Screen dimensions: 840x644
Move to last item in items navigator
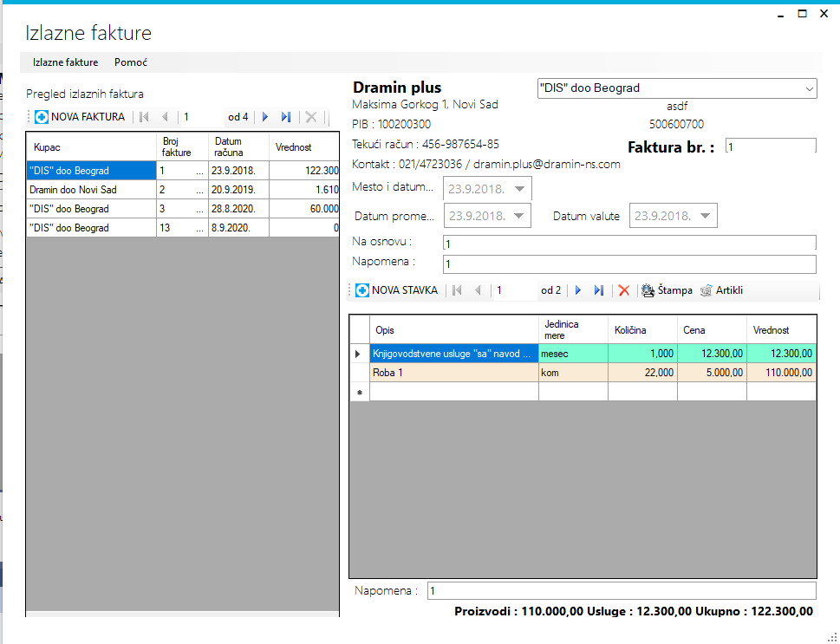pos(598,290)
